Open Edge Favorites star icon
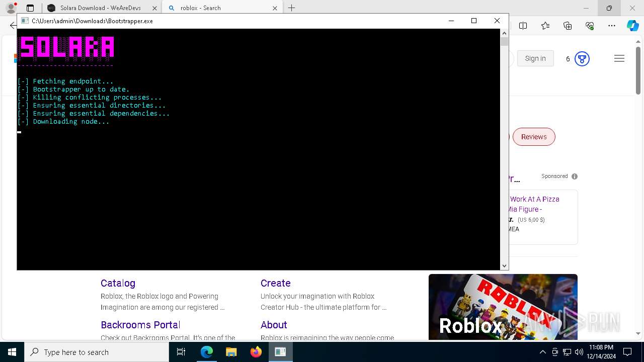Screen dimensions: 644x362 click(x=545, y=26)
